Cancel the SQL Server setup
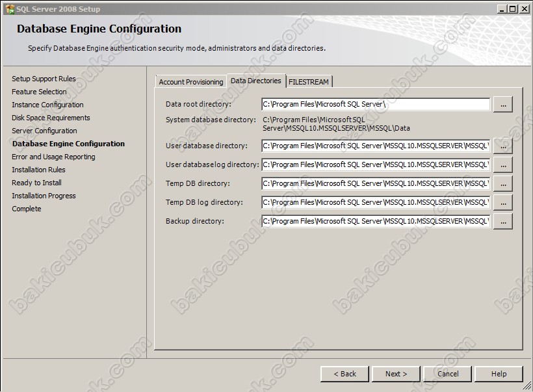Viewport: 533px width, 392px height. [448, 374]
